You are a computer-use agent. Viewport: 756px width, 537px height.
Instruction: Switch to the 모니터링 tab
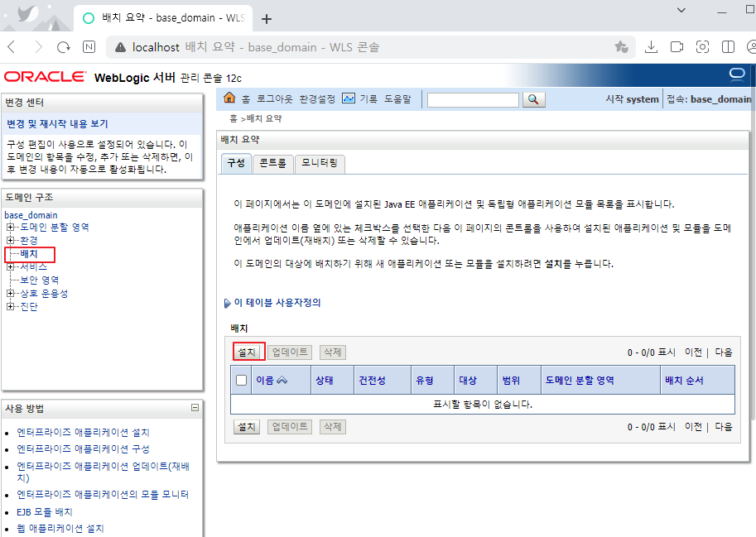(x=319, y=163)
